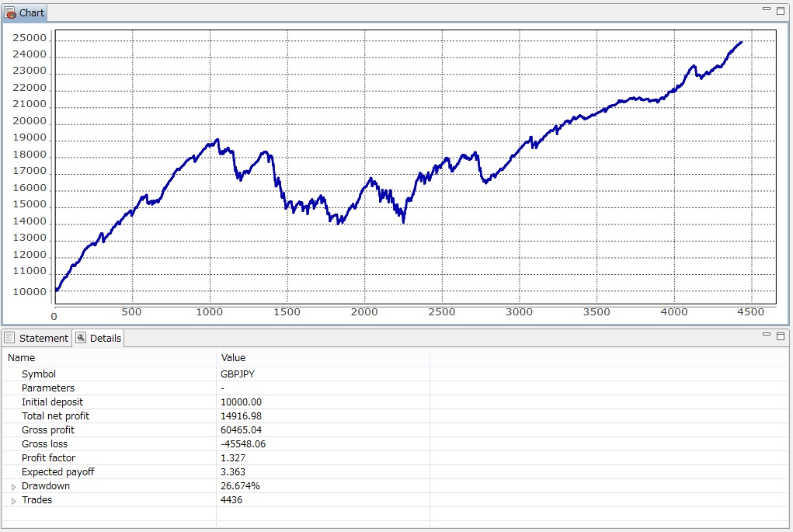Select the Expected payoff row
793x532 pixels.
pos(57,472)
